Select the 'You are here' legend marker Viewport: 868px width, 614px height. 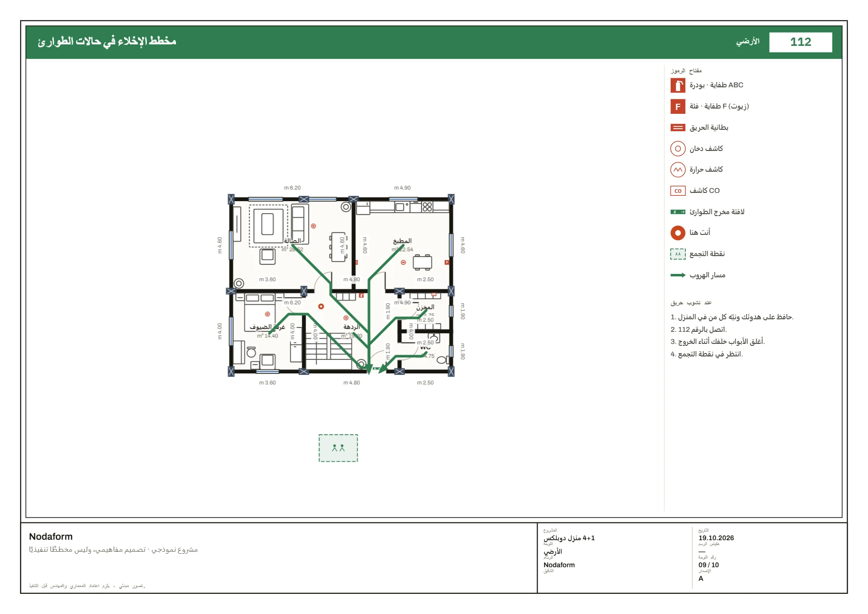pyautogui.click(x=678, y=233)
